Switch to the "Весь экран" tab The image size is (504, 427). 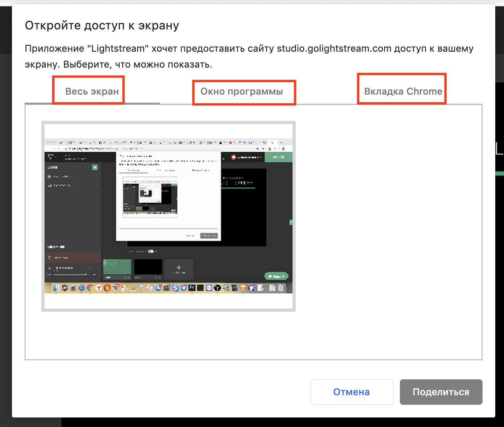92,91
